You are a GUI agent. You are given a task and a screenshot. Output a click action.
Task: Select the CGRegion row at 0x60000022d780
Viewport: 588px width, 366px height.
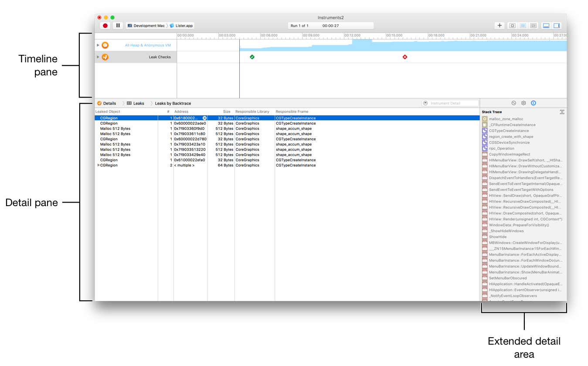287,139
